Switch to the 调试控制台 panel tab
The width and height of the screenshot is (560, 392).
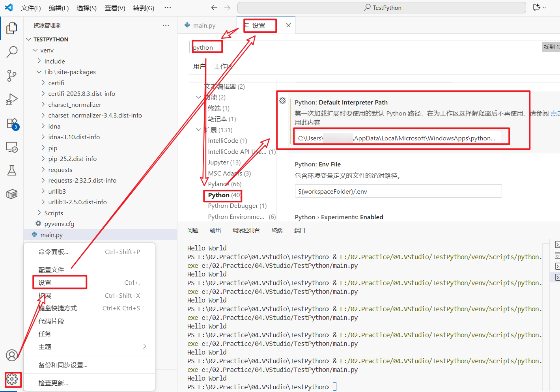coord(246,230)
